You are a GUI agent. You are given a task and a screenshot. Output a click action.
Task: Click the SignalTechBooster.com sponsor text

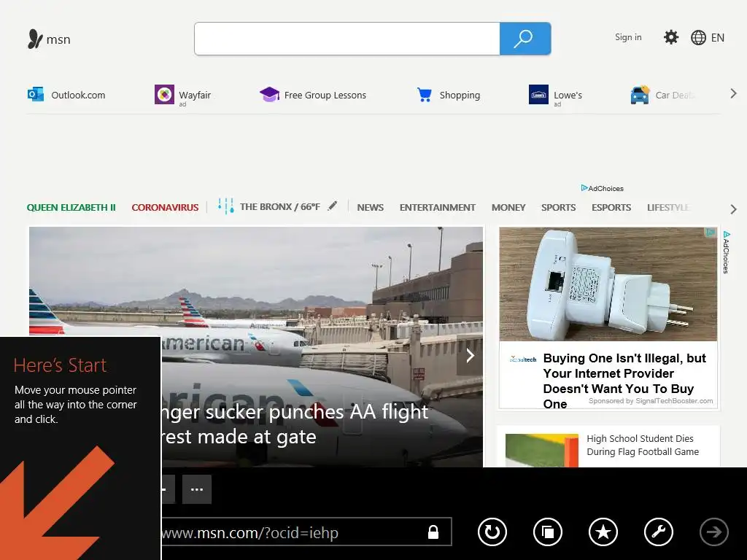(650, 401)
